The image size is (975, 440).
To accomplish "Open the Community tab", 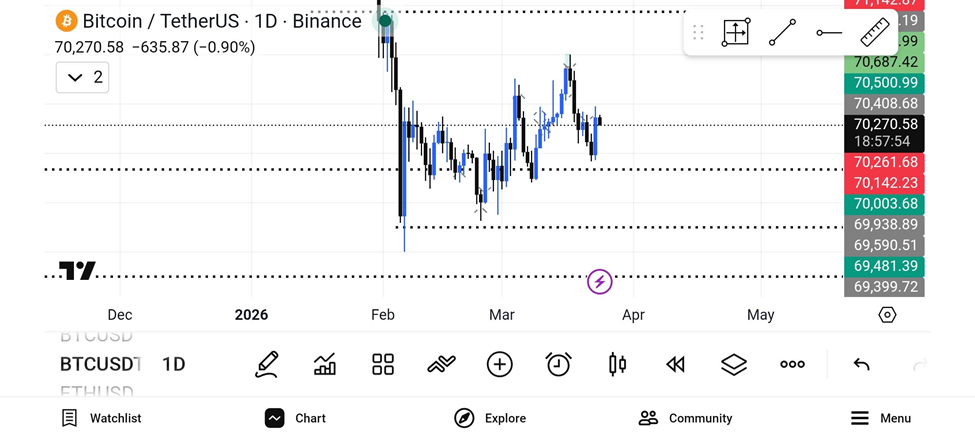I will [685, 418].
